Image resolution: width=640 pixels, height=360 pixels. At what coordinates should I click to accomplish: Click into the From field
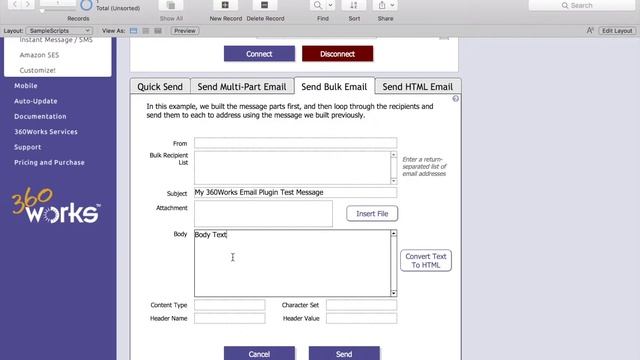[296, 143]
